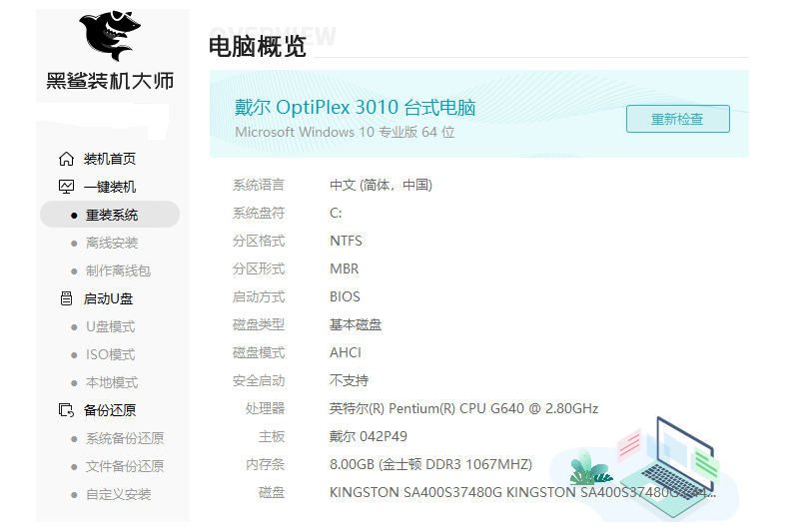The image size is (799, 532).
Task: Click the 磁盘模式 label
Action: pyautogui.click(x=259, y=352)
